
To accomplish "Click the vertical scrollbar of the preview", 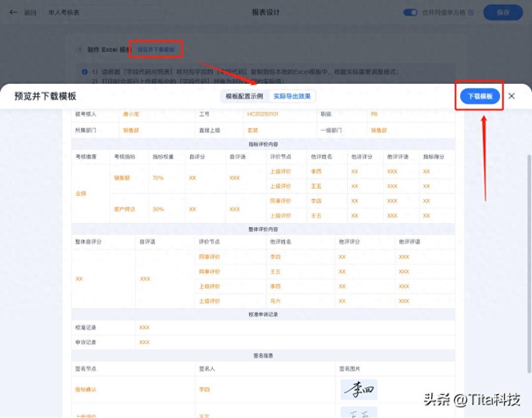I will click(529, 264).
